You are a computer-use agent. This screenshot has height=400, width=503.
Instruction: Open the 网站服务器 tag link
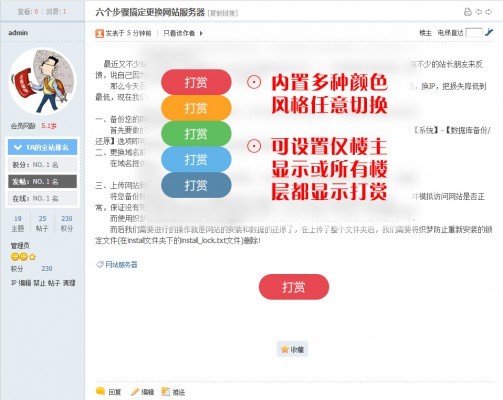(x=121, y=265)
